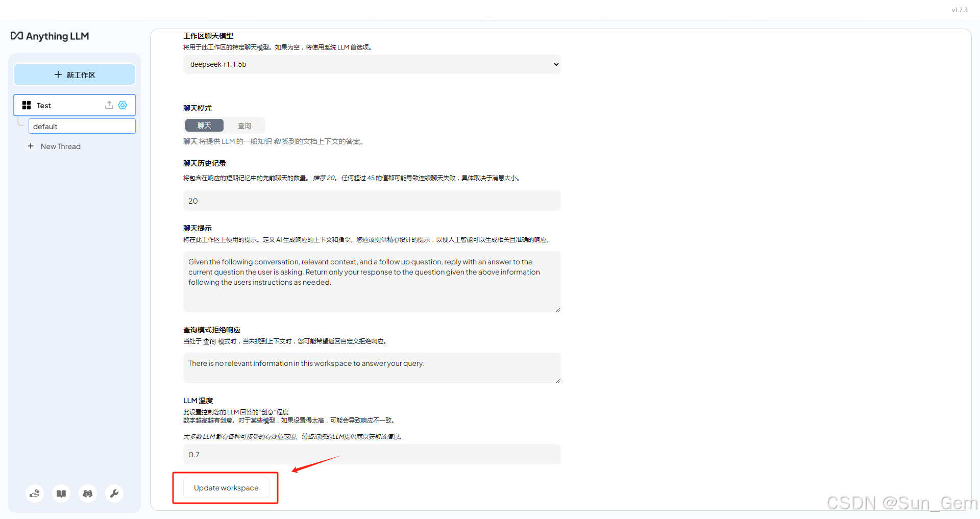Click the Update workspace button

click(226, 487)
